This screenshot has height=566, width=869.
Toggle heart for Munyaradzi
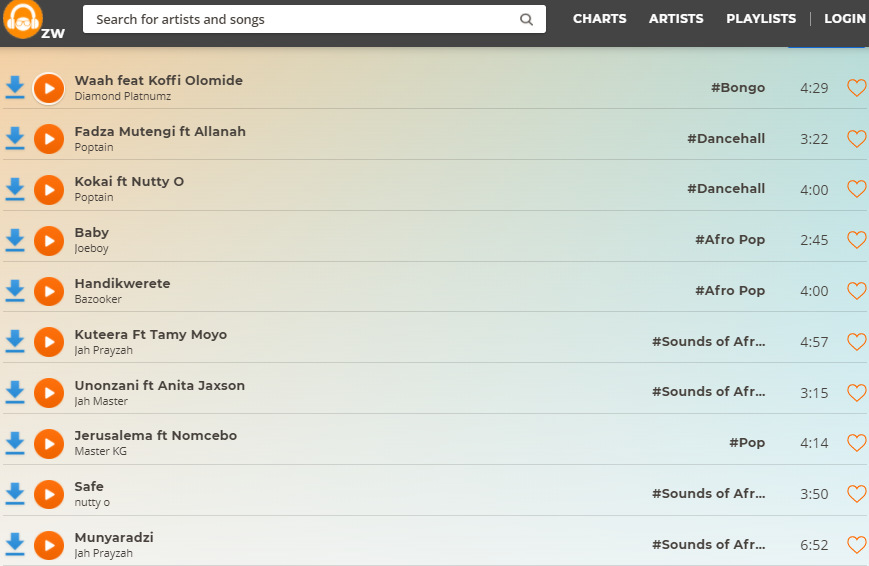(856, 545)
